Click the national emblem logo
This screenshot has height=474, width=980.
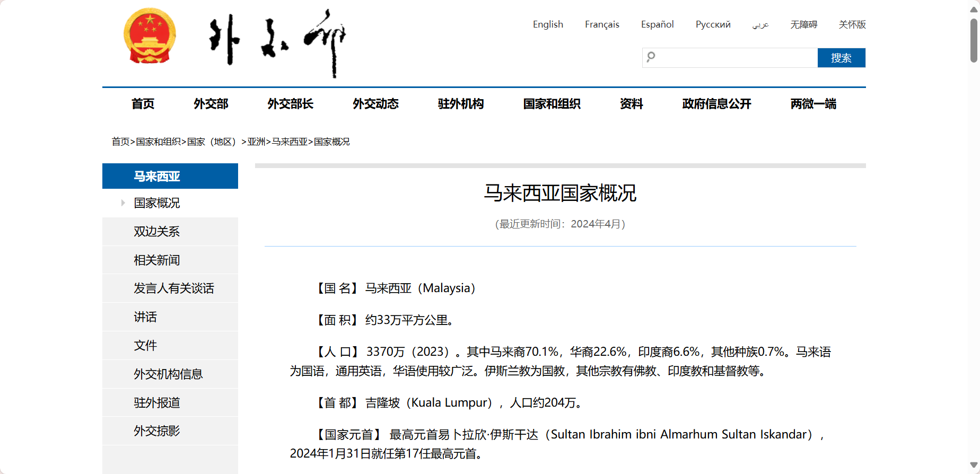tap(150, 36)
